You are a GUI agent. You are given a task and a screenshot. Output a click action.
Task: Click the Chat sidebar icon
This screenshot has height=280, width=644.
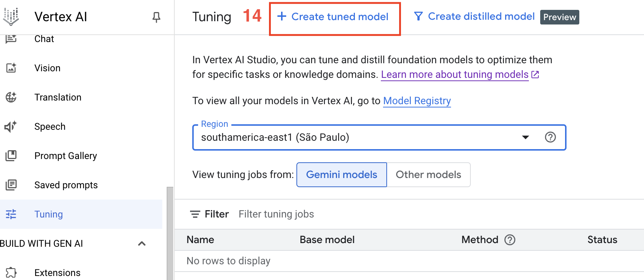pos(11,39)
